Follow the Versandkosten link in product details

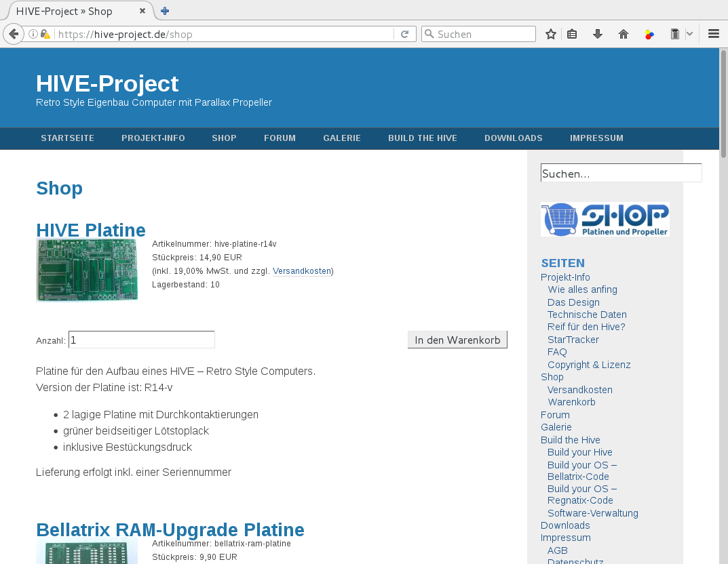(x=302, y=271)
